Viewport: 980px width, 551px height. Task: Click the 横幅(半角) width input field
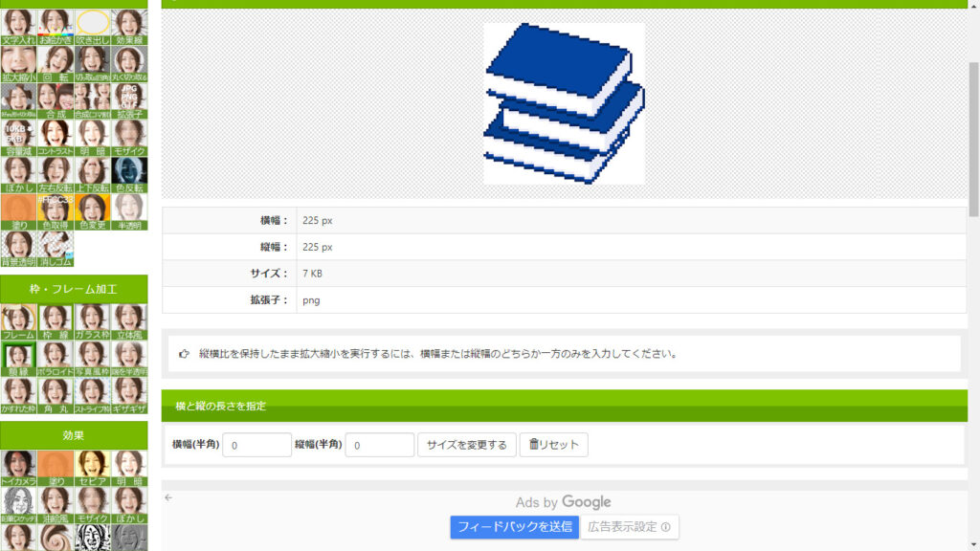tap(256, 445)
